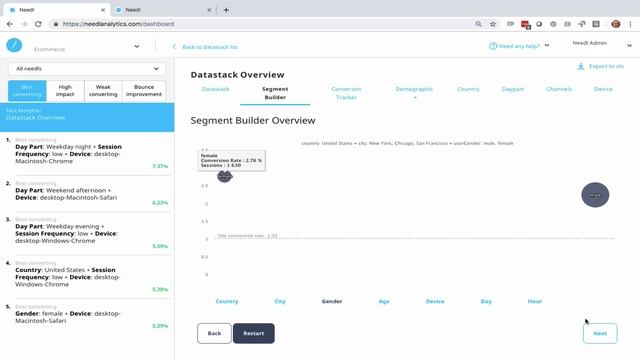Click the 6.23% conversion value

click(160, 202)
